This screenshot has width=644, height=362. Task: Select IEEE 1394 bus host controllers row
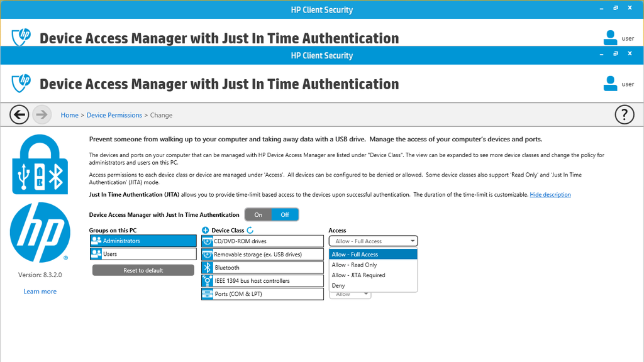(x=262, y=281)
